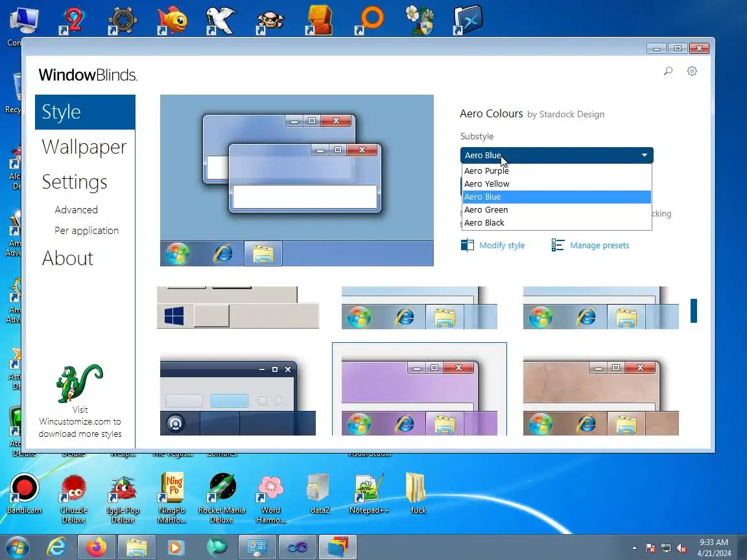The width and height of the screenshot is (747, 560).
Task: Open Per application settings
Action: [87, 231]
